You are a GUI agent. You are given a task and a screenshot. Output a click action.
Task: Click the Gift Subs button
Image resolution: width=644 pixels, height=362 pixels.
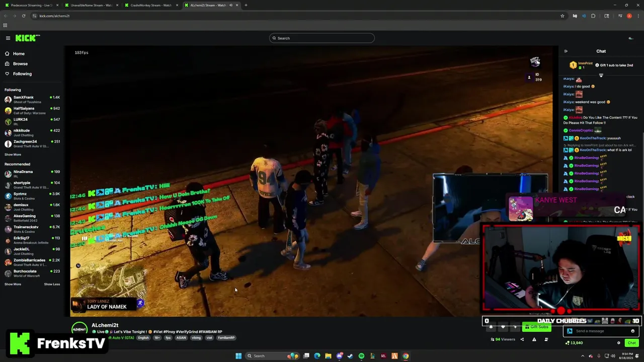coord(537,327)
